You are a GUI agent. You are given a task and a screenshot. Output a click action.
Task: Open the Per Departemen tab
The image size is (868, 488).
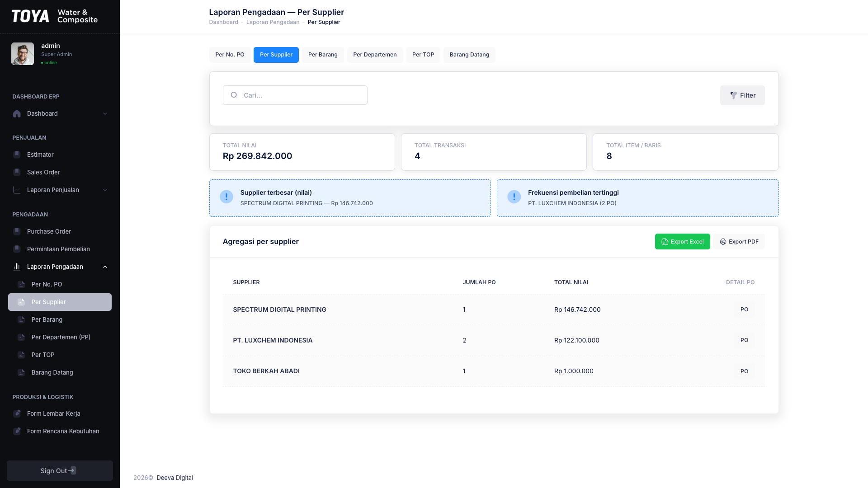point(375,55)
